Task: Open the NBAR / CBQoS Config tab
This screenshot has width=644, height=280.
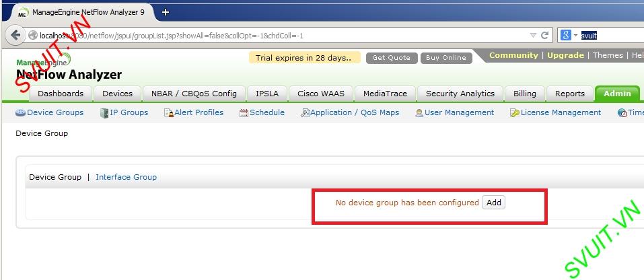Action: coord(194,94)
